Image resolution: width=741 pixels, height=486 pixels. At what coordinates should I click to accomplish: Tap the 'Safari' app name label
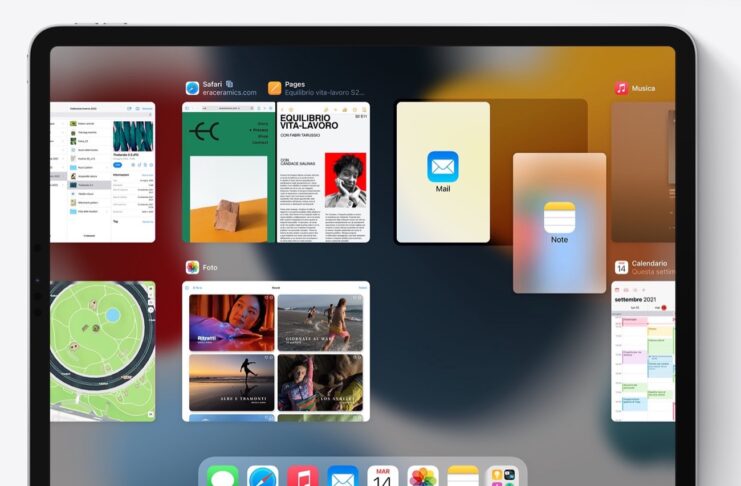pyautogui.click(x=212, y=84)
